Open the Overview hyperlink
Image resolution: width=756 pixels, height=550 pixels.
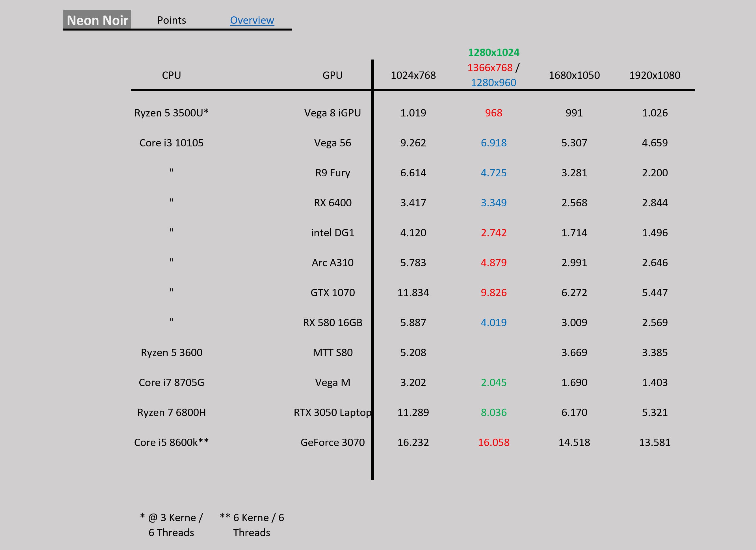tap(252, 20)
